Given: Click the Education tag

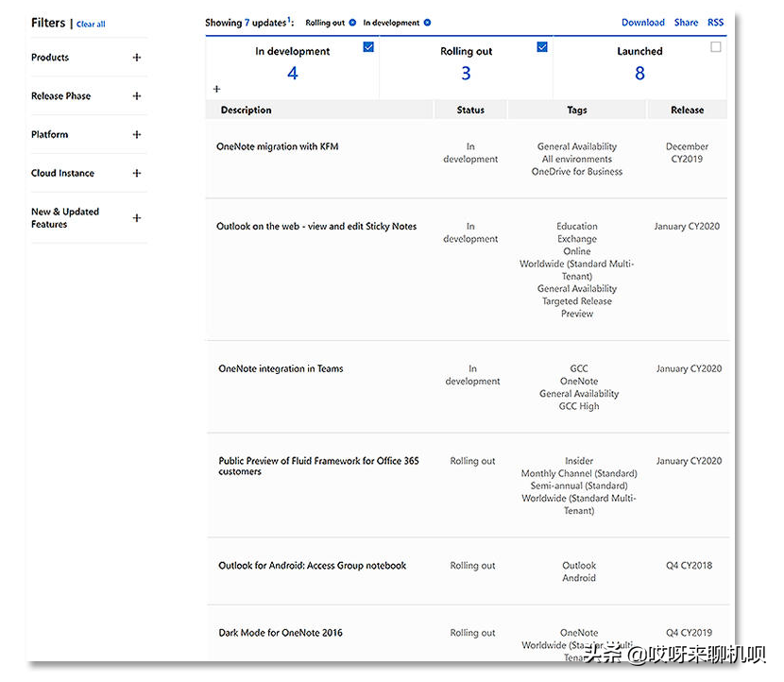Looking at the screenshot, I should point(577,227).
